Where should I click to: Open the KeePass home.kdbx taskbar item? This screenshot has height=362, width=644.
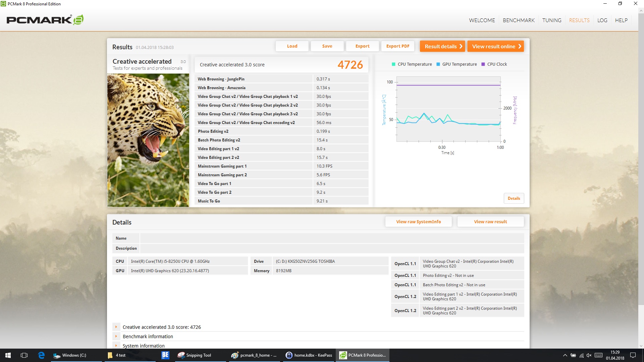coord(309,355)
